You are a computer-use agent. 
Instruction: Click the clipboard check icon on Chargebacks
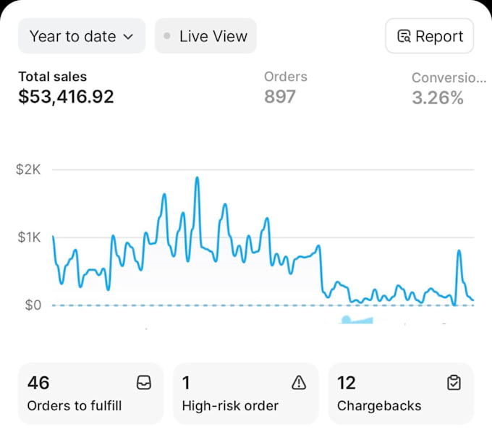[454, 383]
